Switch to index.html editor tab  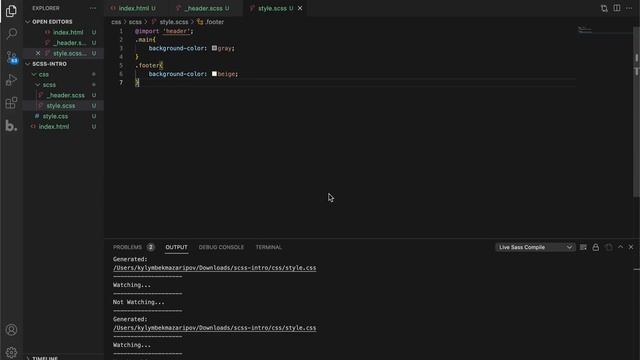click(x=133, y=8)
